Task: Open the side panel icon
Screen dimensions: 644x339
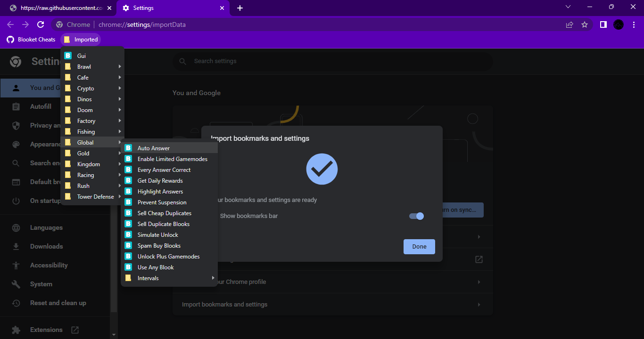Action: [603, 24]
